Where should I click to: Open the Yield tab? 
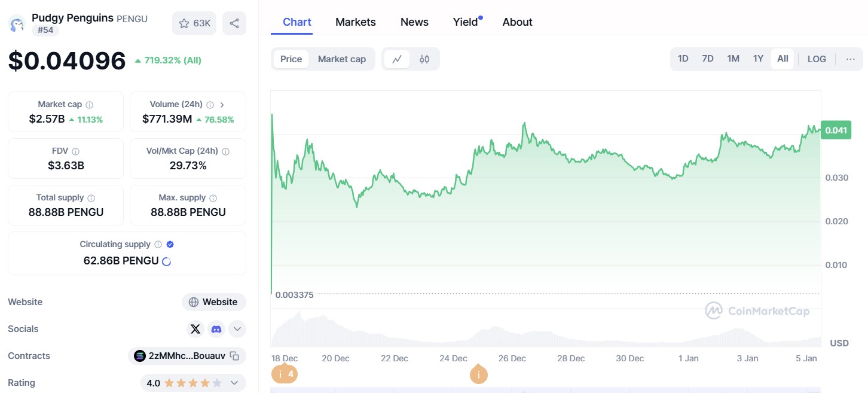click(x=466, y=22)
